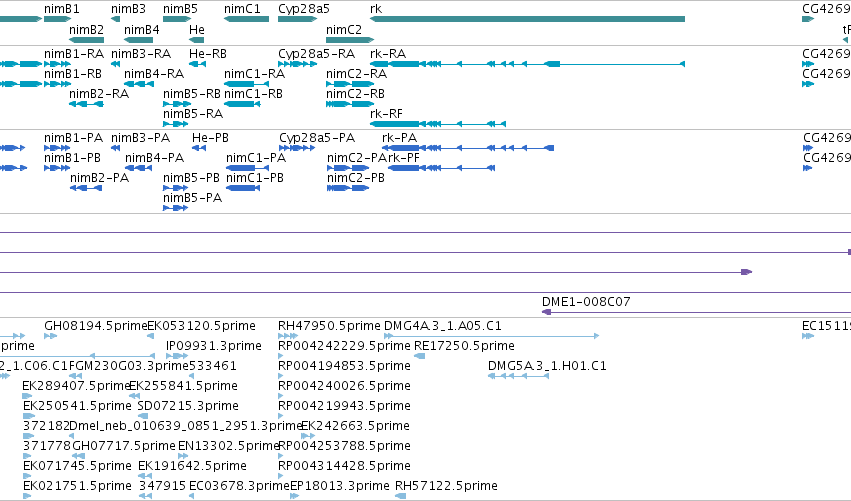Select the nimC1 gene label
The image size is (851, 501).
[242, 9]
